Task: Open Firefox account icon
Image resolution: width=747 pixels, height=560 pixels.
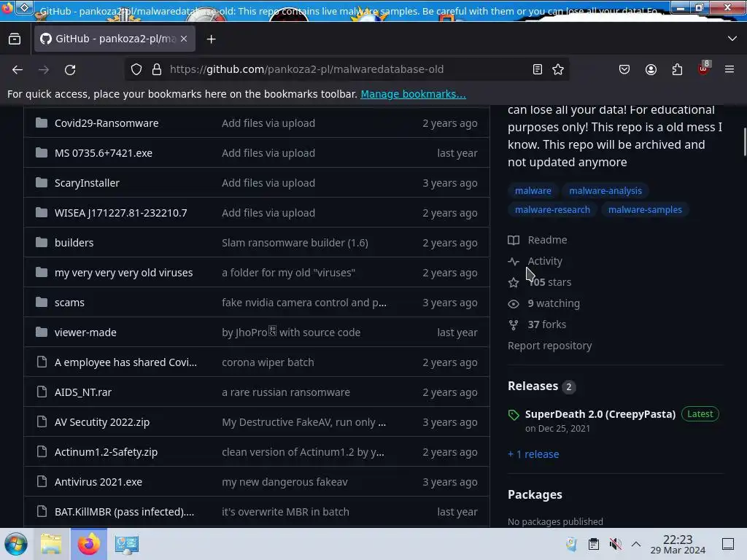Action: 651,69
